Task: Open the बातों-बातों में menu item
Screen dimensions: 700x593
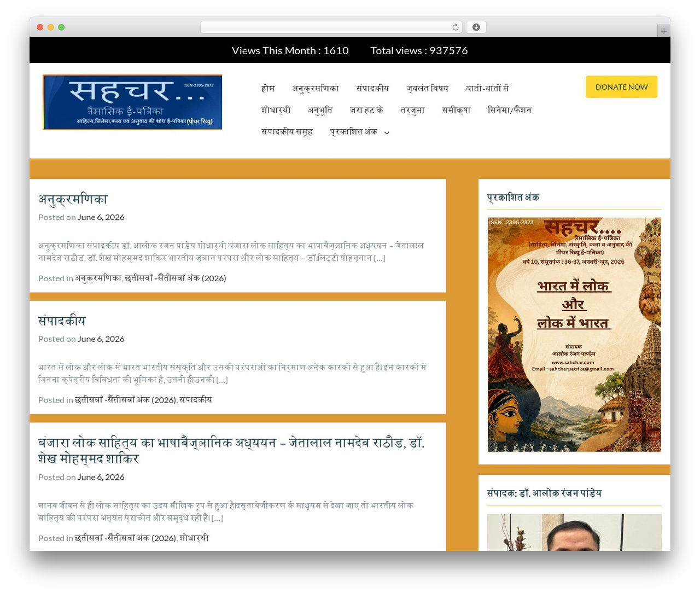Action: pos(487,88)
